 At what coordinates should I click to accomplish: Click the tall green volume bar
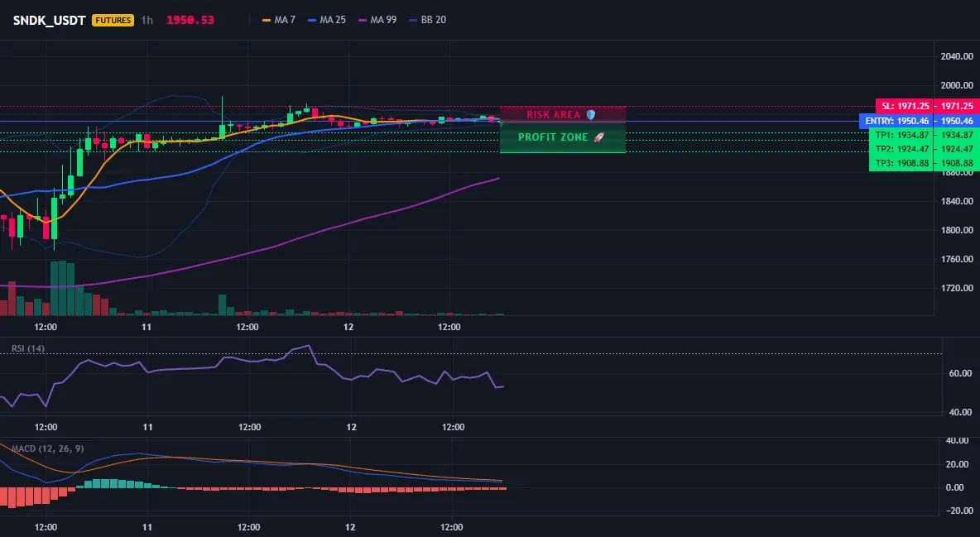[62, 288]
